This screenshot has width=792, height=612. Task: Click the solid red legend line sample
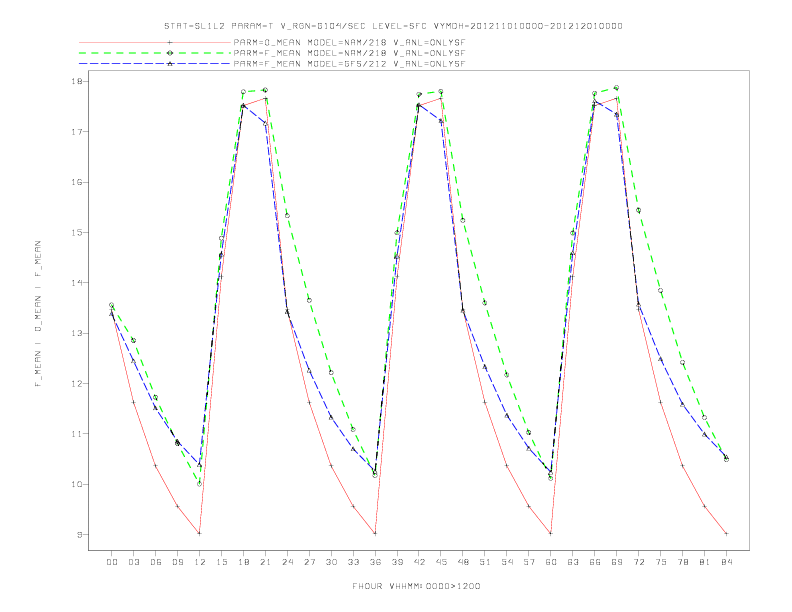[x=155, y=42]
